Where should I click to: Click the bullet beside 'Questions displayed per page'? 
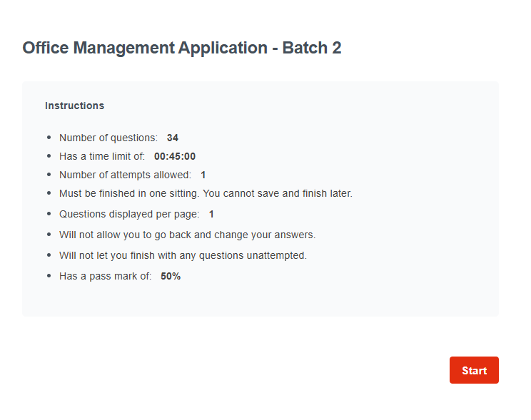[49, 214]
